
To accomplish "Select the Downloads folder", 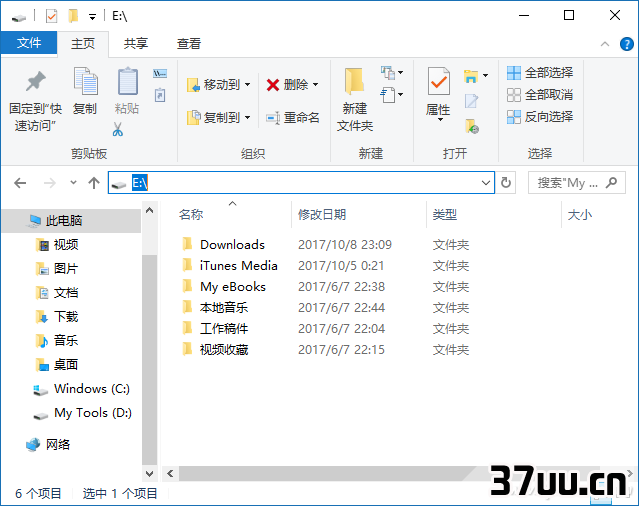I will [x=232, y=244].
